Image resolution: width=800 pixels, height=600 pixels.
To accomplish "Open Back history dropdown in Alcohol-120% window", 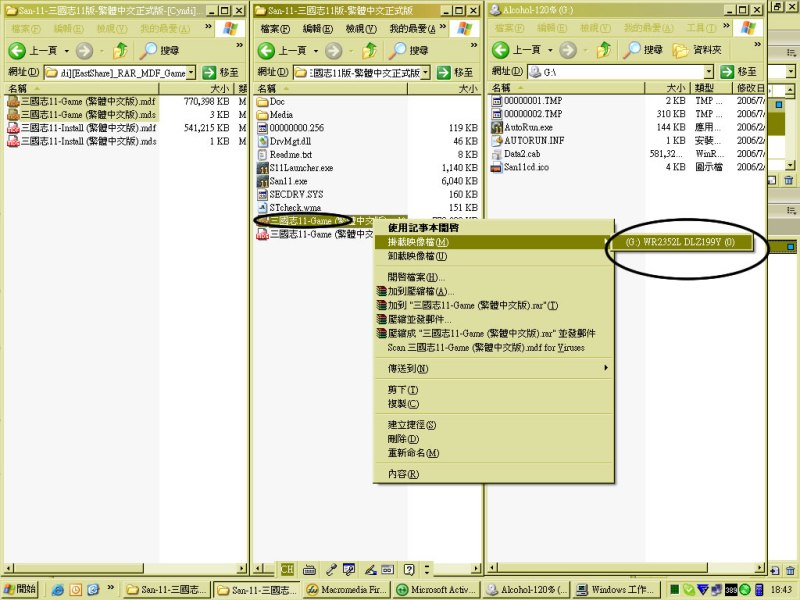I will tap(550, 50).
